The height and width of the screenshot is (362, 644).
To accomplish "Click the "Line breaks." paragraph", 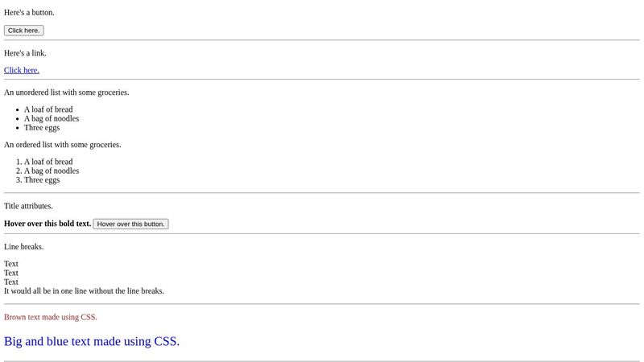I will click(x=24, y=247).
